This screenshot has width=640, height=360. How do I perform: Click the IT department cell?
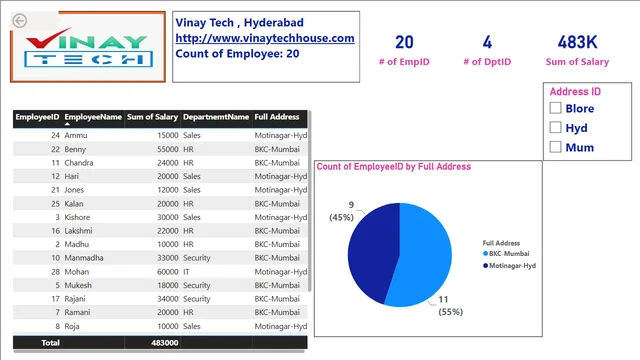tap(186, 271)
